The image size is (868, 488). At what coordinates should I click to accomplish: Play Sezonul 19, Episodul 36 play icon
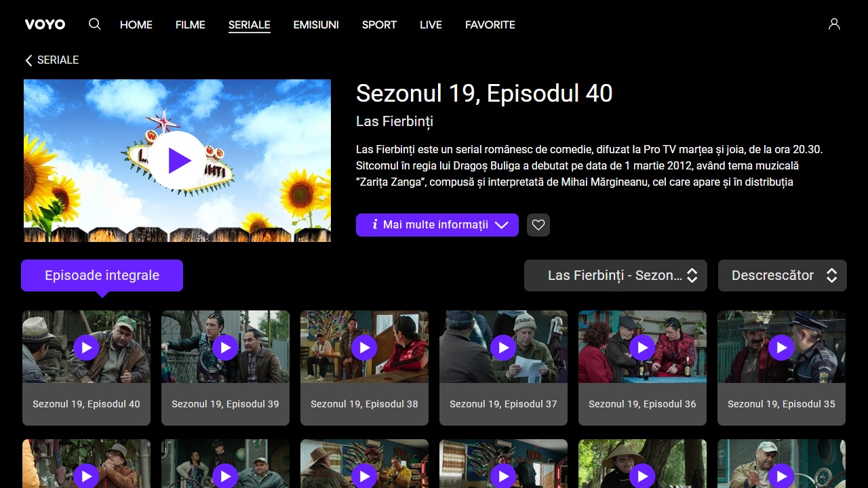pos(642,348)
